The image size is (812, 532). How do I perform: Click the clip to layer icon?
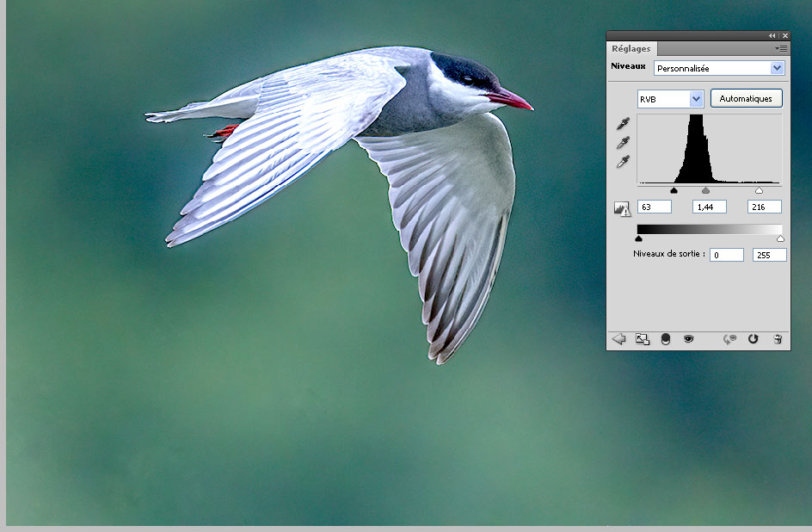(x=666, y=339)
